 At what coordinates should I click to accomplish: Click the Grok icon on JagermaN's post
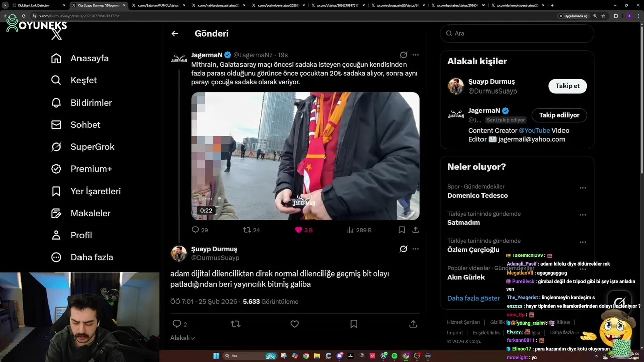[x=404, y=55]
